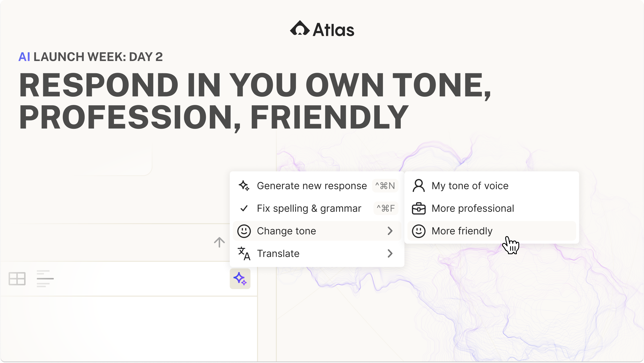Choose Fix spelling & grammar

pyautogui.click(x=317, y=208)
